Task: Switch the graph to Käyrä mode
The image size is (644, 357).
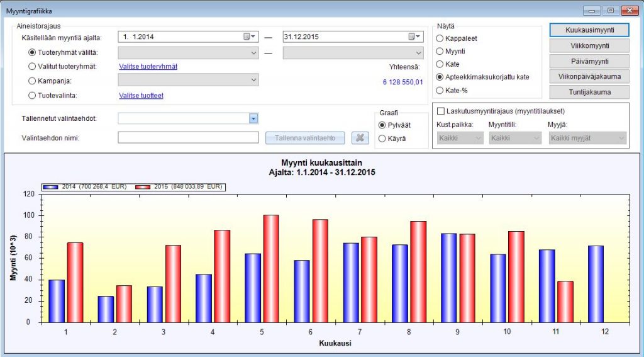Action: 382,139
